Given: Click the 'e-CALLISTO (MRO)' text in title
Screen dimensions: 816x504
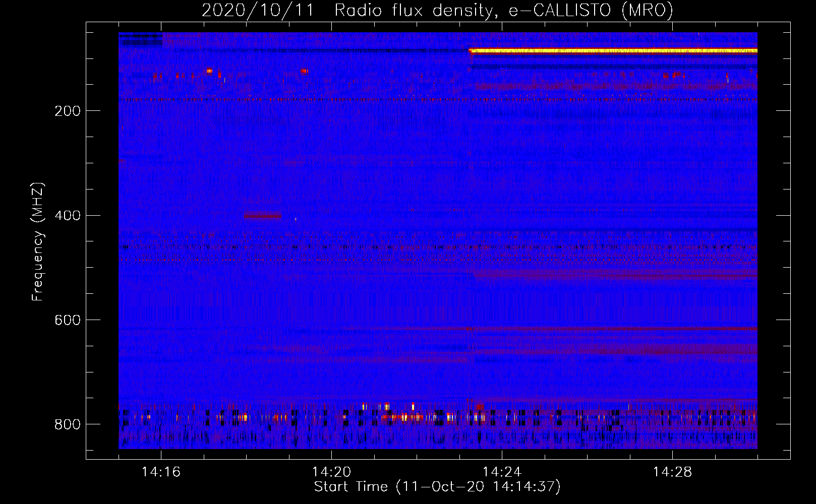Looking at the screenshot, I should (x=591, y=11).
